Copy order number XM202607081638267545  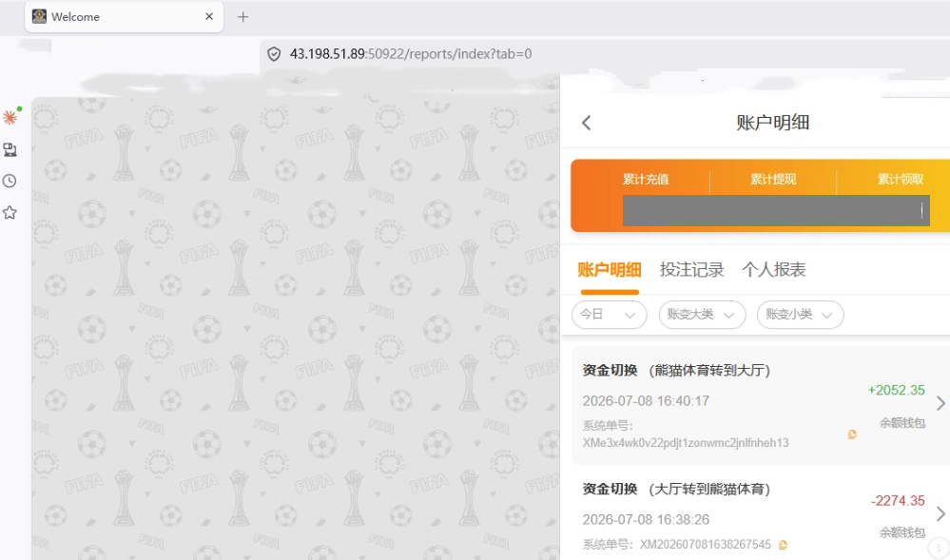click(783, 544)
